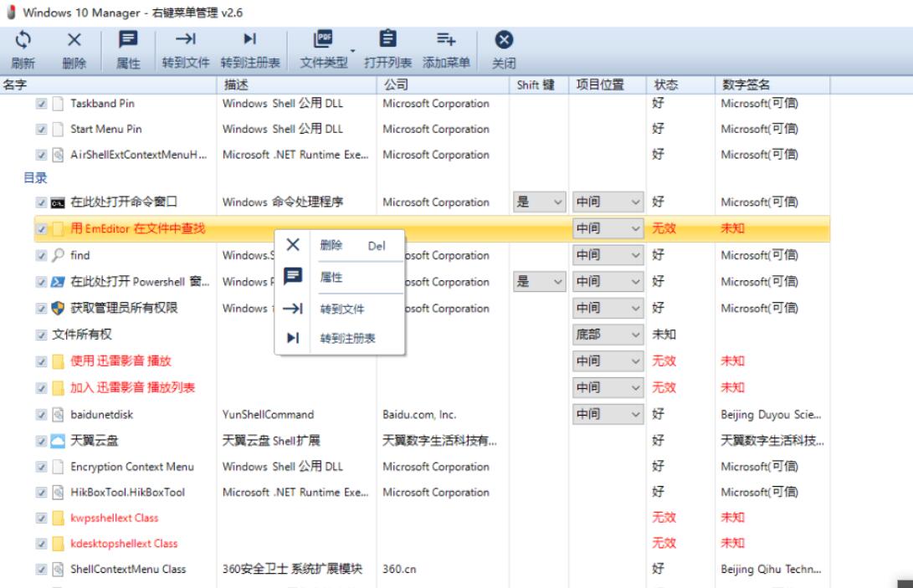Expand the 文件类型 toolbar dropdown arrow
This screenshot has height=588, width=913.
(x=353, y=51)
